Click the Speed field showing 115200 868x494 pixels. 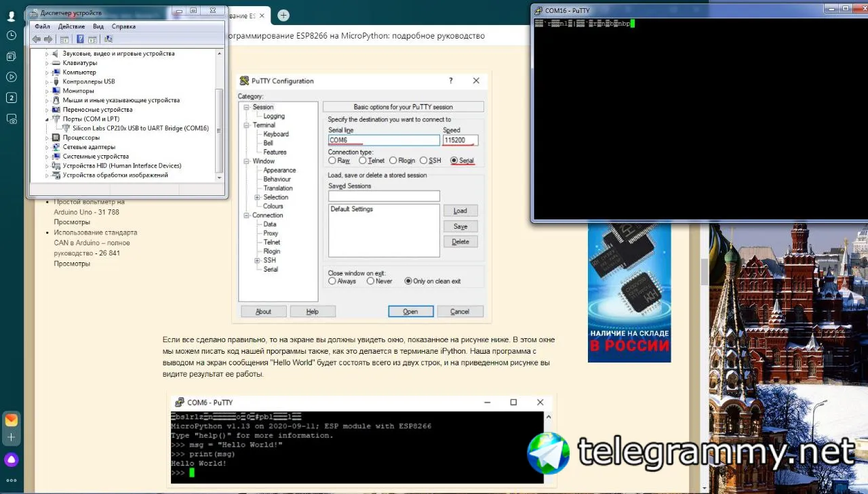460,140
